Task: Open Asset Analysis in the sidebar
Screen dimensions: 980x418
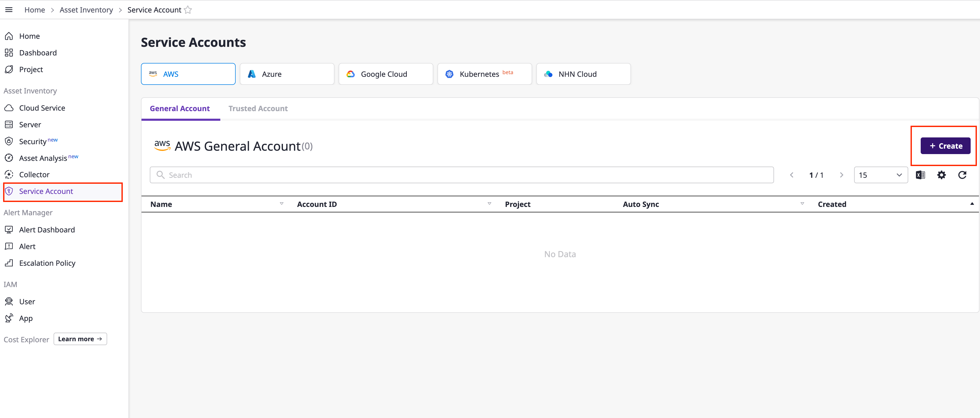Action: point(43,158)
